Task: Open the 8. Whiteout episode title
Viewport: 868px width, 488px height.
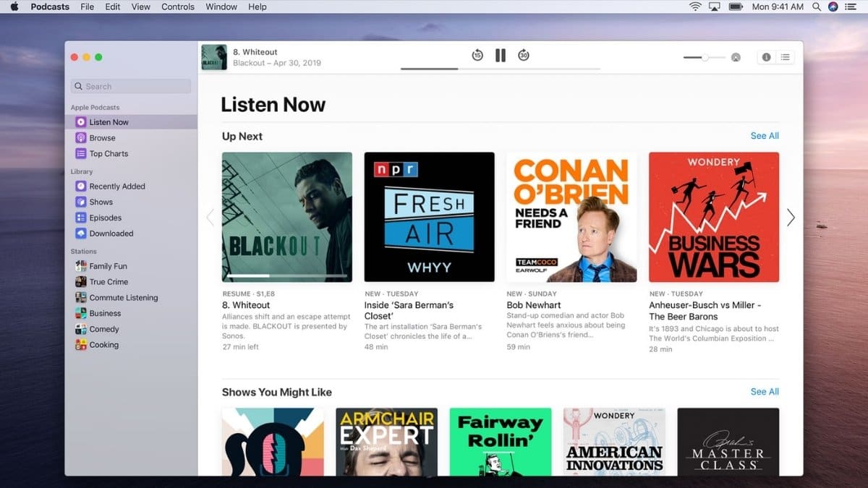Action: pyautogui.click(x=246, y=305)
